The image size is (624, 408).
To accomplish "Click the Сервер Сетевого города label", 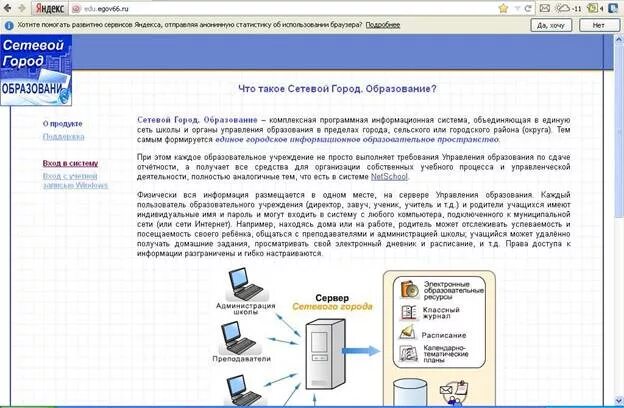I will coord(332,302).
